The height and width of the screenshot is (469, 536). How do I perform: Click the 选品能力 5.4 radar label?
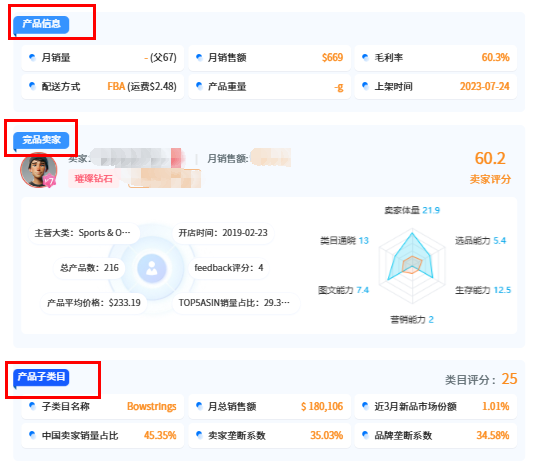480,241
